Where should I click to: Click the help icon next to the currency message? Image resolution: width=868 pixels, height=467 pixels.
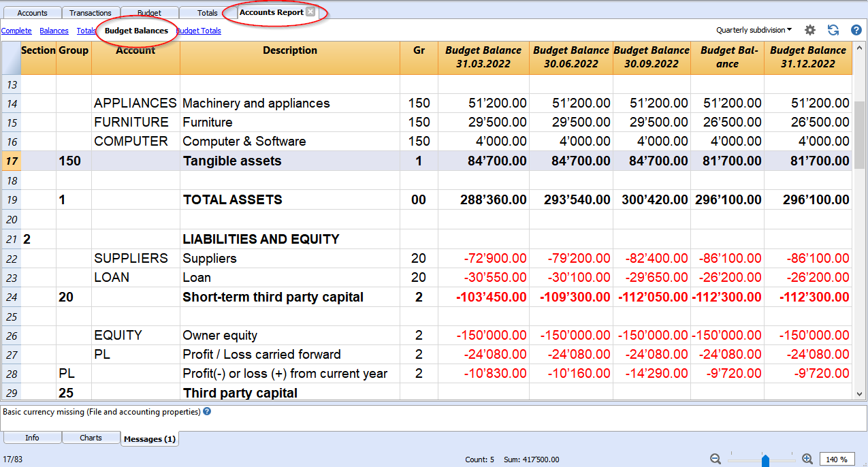(207, 411)
